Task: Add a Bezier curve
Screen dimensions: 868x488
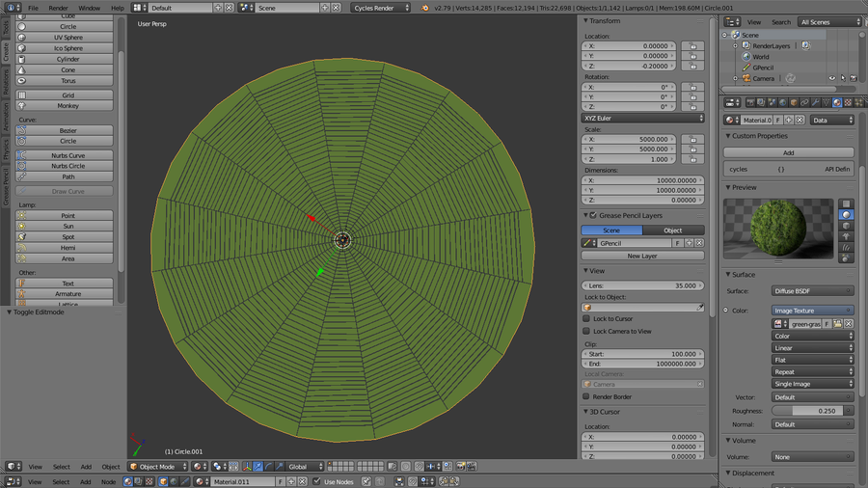Action: pyautogui.click(x=68, y=130)
